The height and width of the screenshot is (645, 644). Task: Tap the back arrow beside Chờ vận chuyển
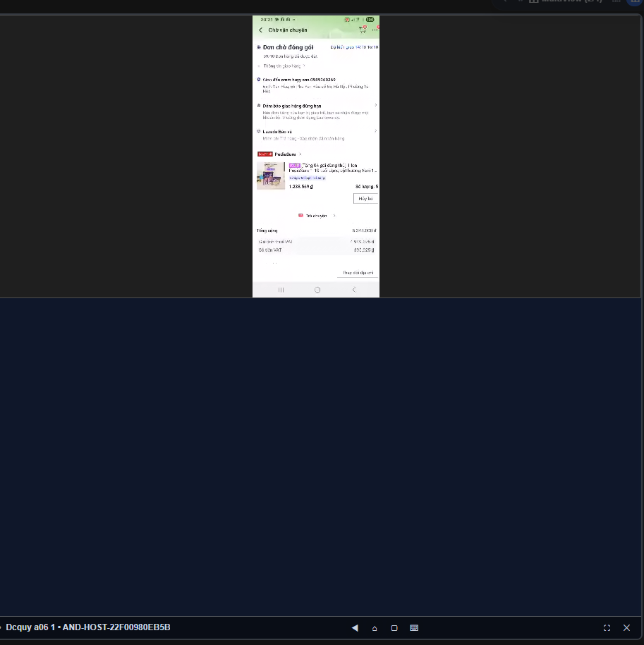tap(260, 30)
